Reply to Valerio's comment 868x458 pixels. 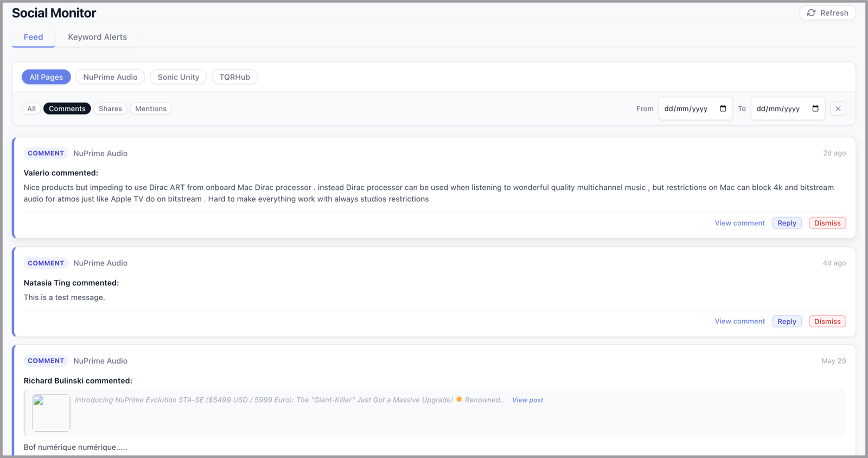(x=787, y=223)
